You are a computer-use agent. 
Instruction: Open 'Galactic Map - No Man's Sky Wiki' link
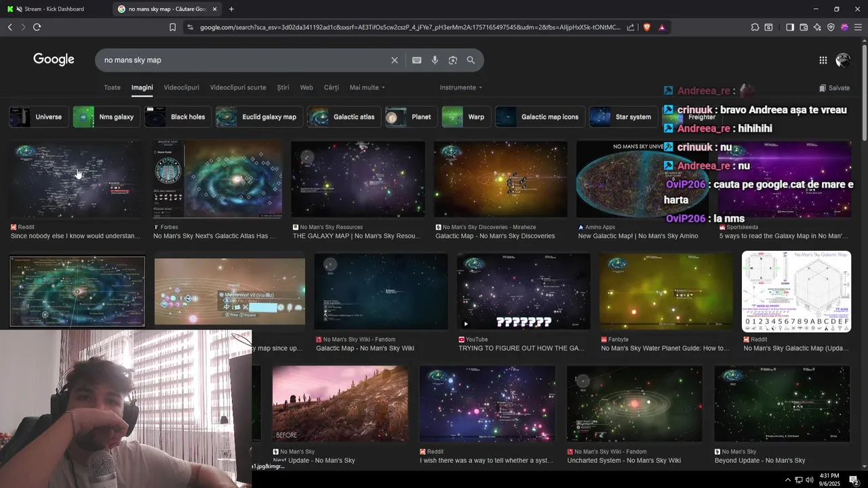click(x=365, y=348)
